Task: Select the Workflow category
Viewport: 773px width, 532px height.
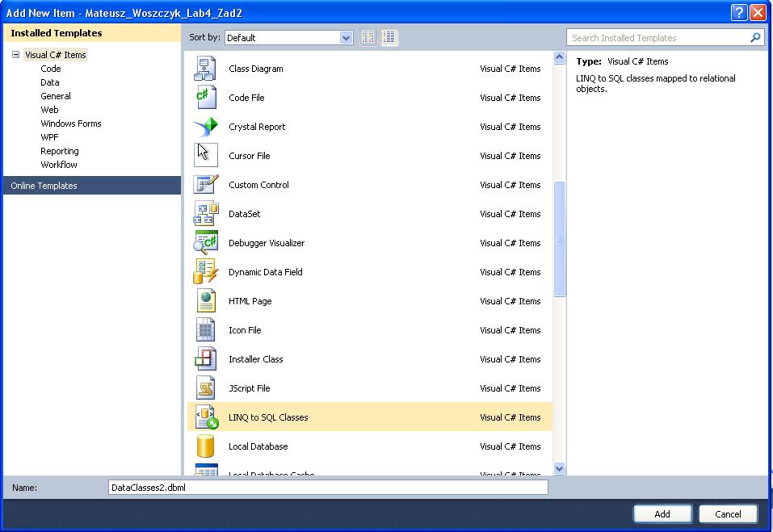Action: click(59, 165)
